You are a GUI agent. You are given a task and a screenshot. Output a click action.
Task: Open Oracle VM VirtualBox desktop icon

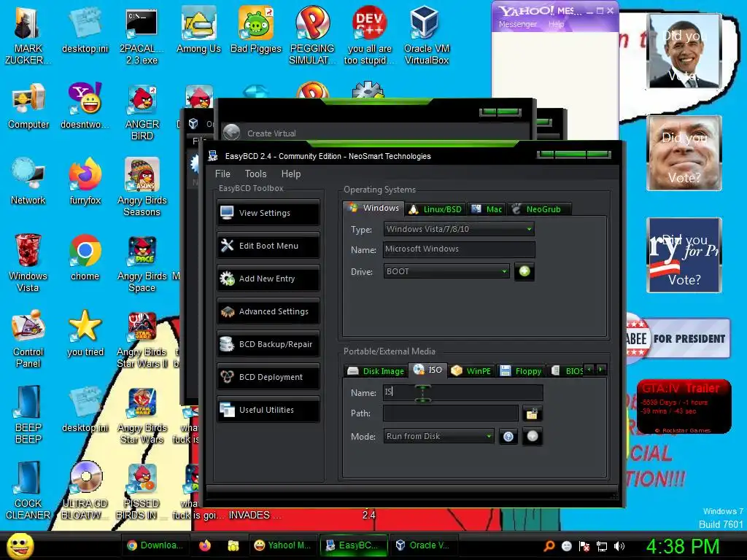click(x=426, y=34)
